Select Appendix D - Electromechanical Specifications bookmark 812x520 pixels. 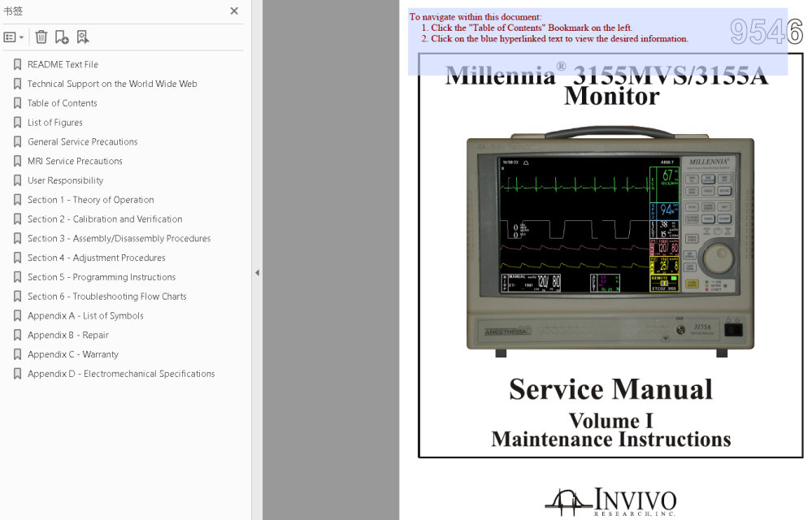[121, 374]
